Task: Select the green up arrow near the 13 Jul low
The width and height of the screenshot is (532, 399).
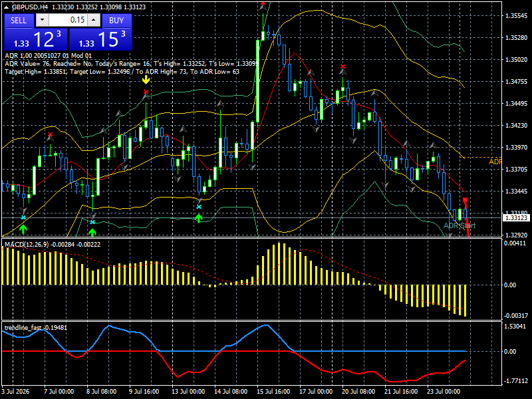Action: (199, 218)
